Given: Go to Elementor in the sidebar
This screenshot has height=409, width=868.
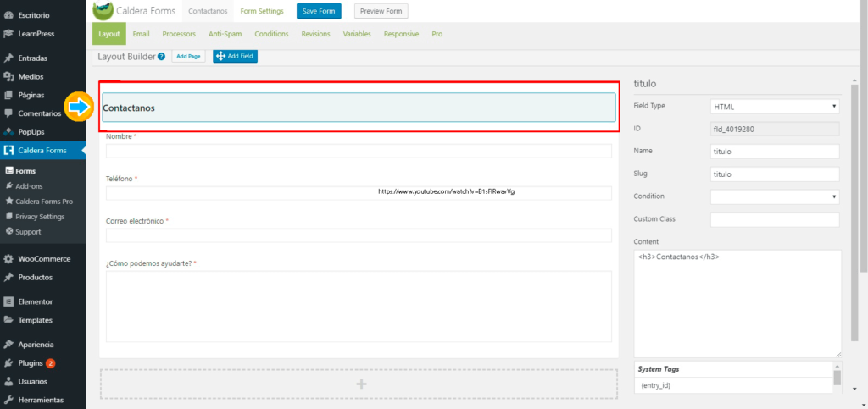Looking at the screenshot, I should [x=35, y=301].
